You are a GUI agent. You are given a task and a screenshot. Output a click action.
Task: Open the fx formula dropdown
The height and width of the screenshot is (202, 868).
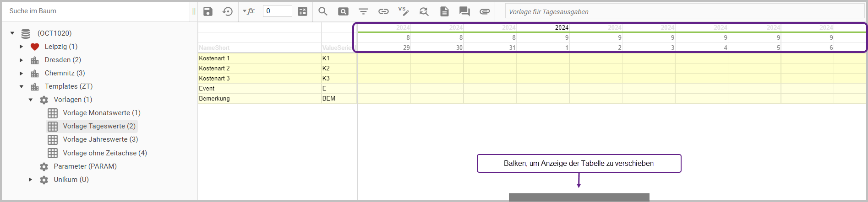click(x=249, y=11)
